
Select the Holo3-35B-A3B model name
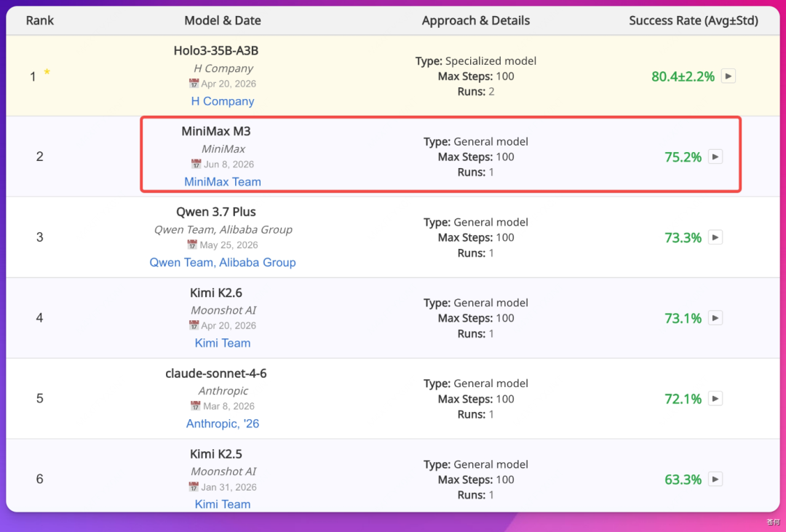tap(216, 51)
